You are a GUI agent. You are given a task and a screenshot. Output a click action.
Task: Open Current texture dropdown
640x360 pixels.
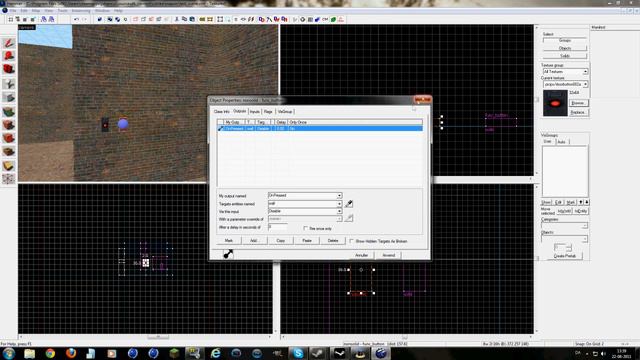pyautogui.click(x=585, y=84)
